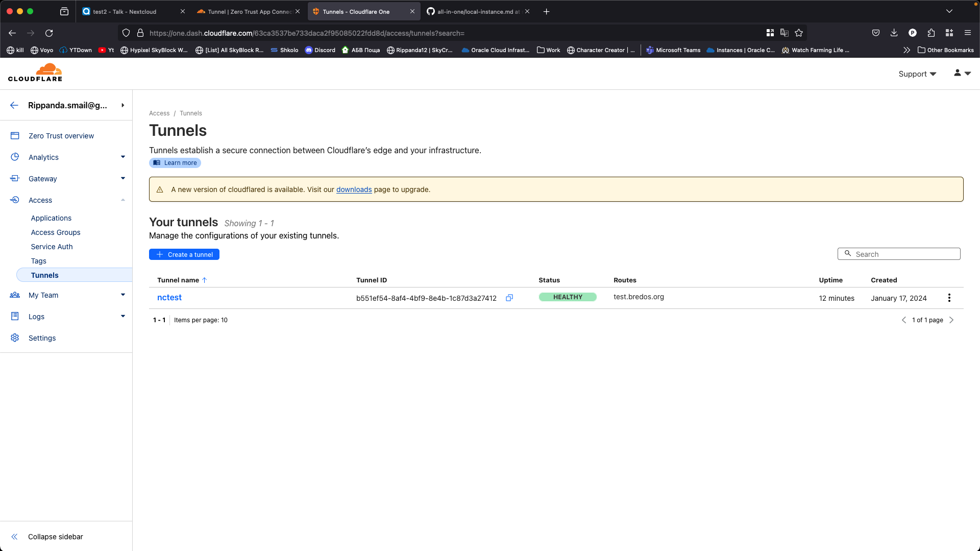
Task: Click the Analytics pie chart icon
Action: (15, 157)
